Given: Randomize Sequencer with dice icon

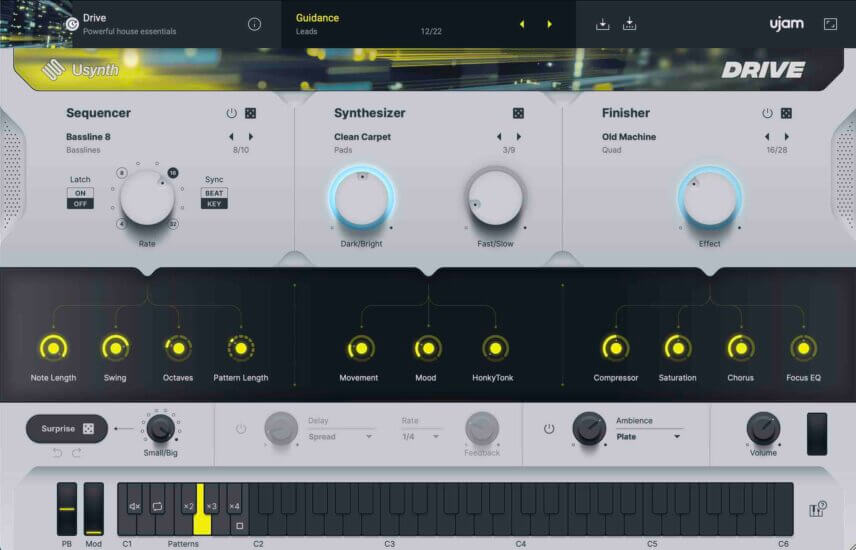Looking at the screenshot, I should pos(251,113).
